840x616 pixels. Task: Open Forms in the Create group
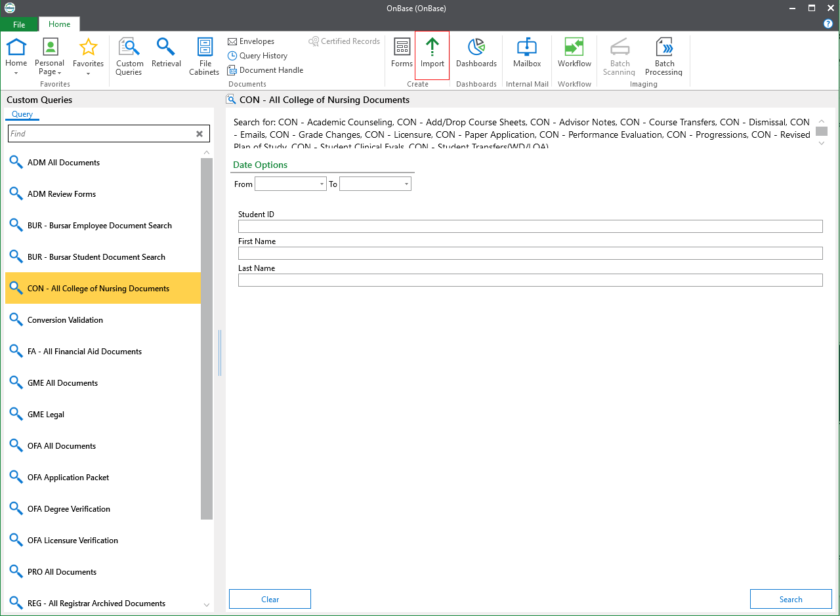402,53
